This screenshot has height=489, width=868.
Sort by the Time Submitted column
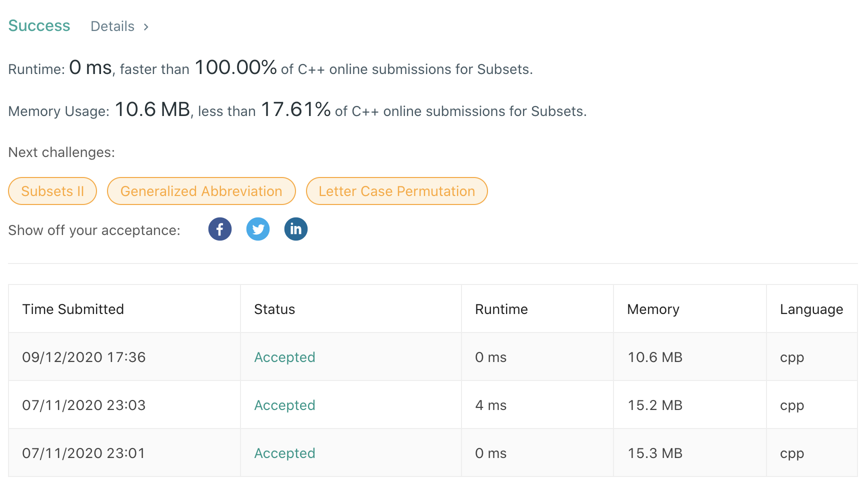pos(73,309)
